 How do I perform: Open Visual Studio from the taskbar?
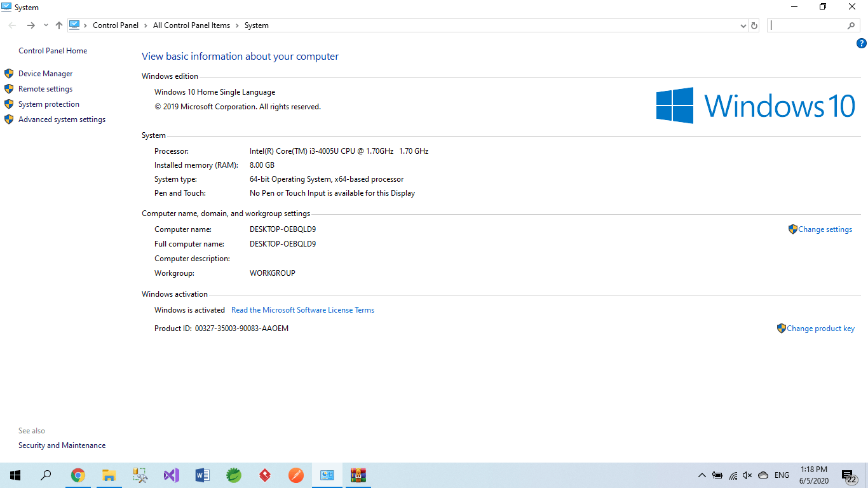tap(172, 475)
